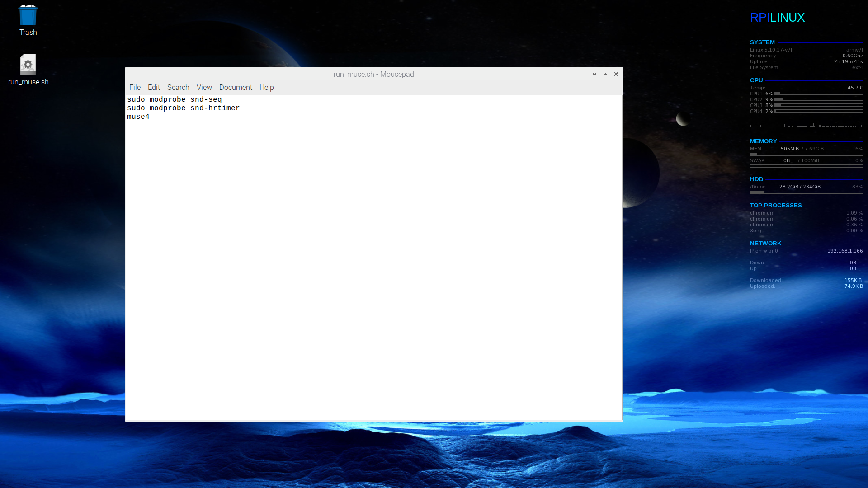Open the Document menu
868x488 pixels.
coord(236,87)
